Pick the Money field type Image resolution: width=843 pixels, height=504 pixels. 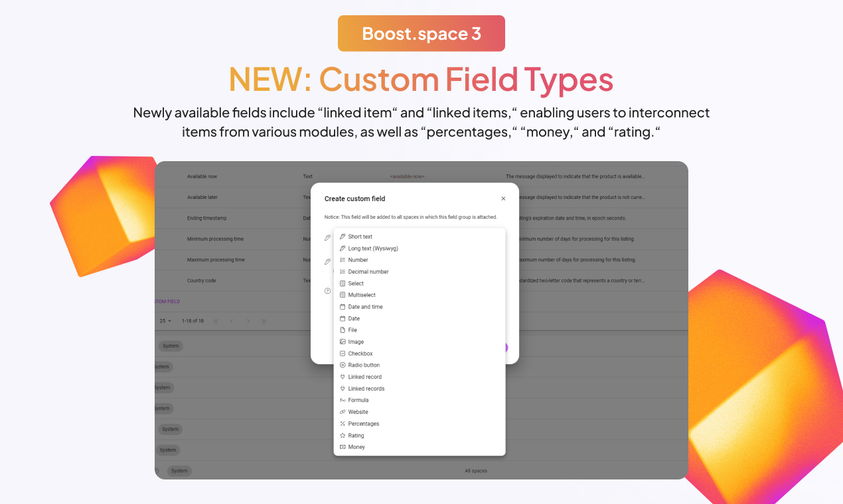pos(420,447)
